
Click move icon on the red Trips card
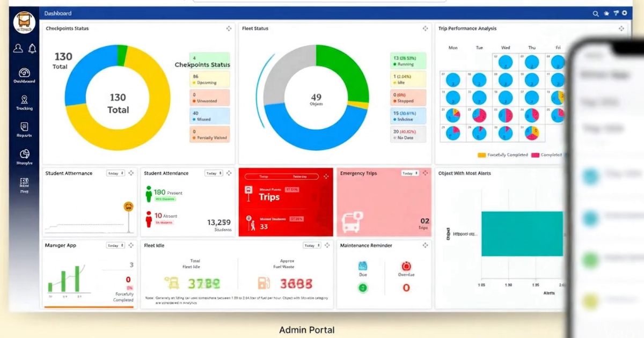point(326,176)
